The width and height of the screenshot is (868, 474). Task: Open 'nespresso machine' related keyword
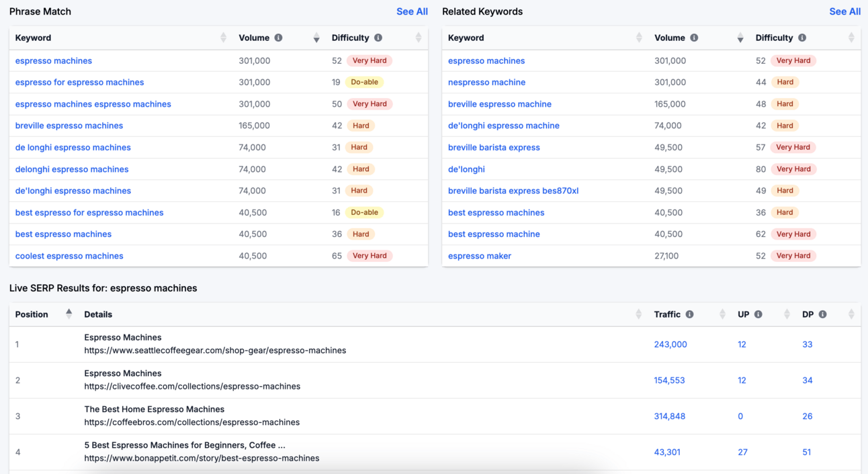click(x=486, y=83)
